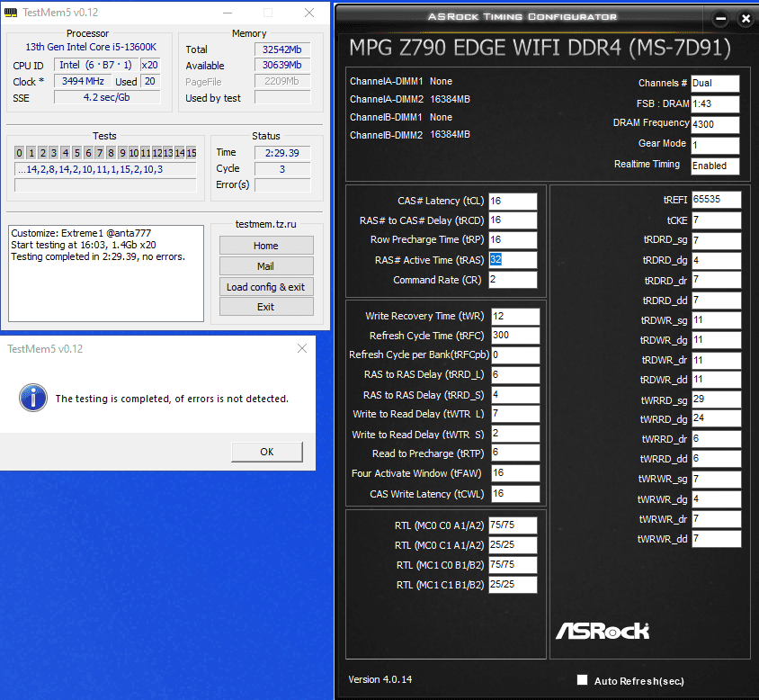Click the Command Rate (CR) field

pyautogui.click(x=513, y=280)
